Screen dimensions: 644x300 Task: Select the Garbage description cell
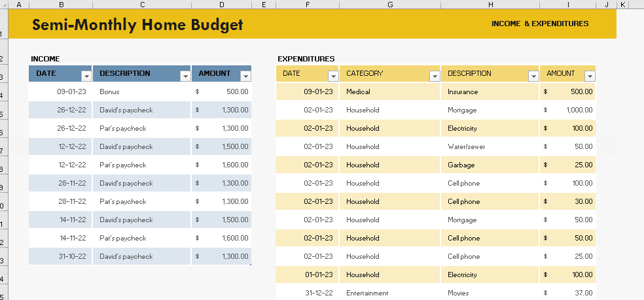(x=461, y=165)
